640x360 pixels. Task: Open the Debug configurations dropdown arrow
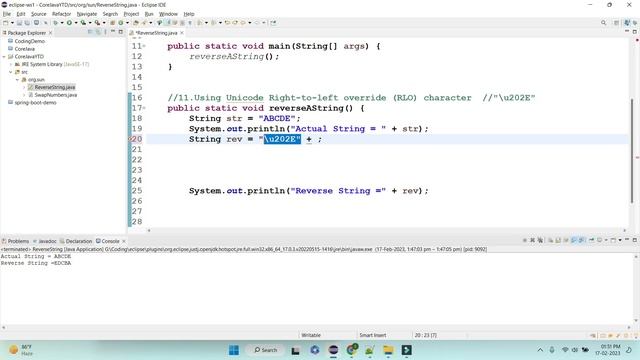(62, 23)
